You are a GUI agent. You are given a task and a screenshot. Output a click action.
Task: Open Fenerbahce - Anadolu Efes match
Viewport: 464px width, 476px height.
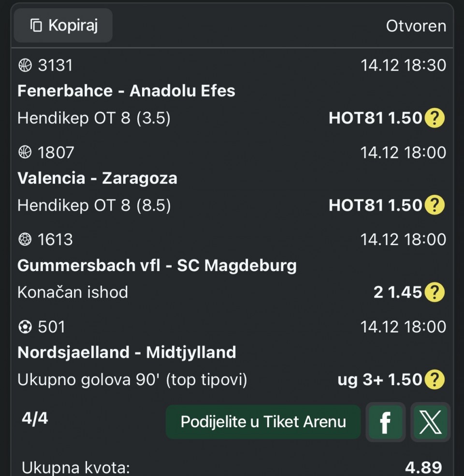tap(126, 91)
